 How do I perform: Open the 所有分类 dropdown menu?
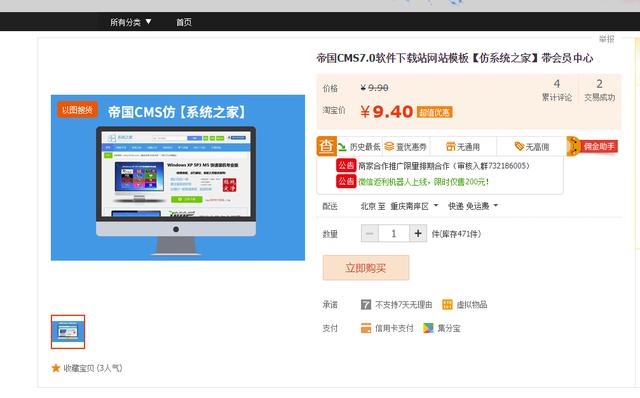131,22
